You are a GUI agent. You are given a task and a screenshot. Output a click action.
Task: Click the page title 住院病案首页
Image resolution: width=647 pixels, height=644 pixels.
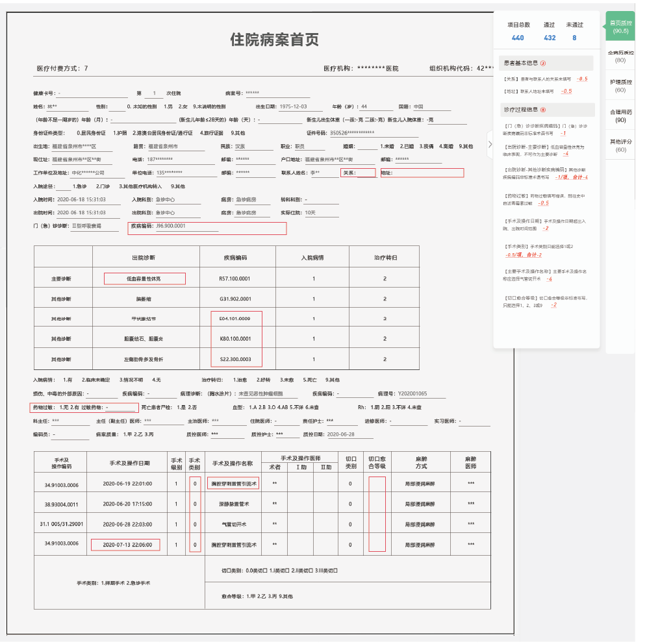point(274,40)
